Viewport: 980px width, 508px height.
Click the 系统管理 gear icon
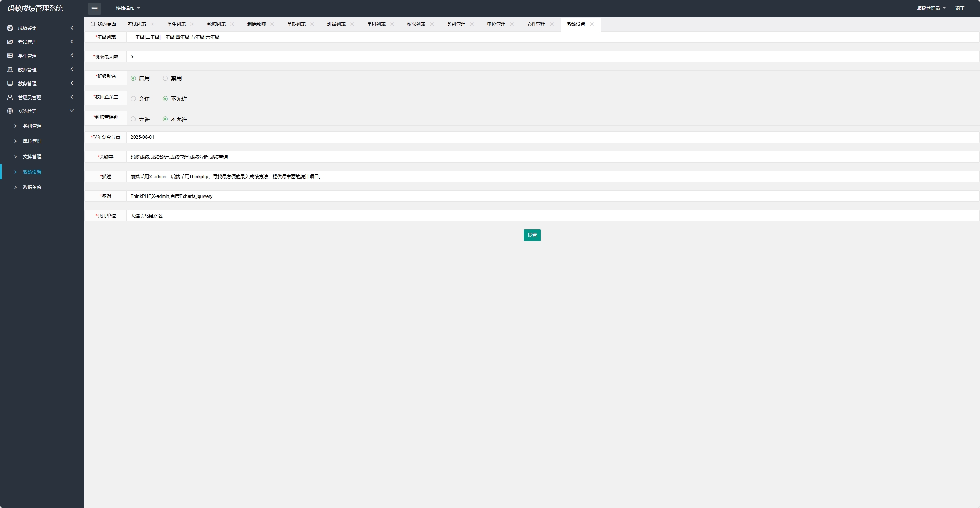tap(10, 111)
